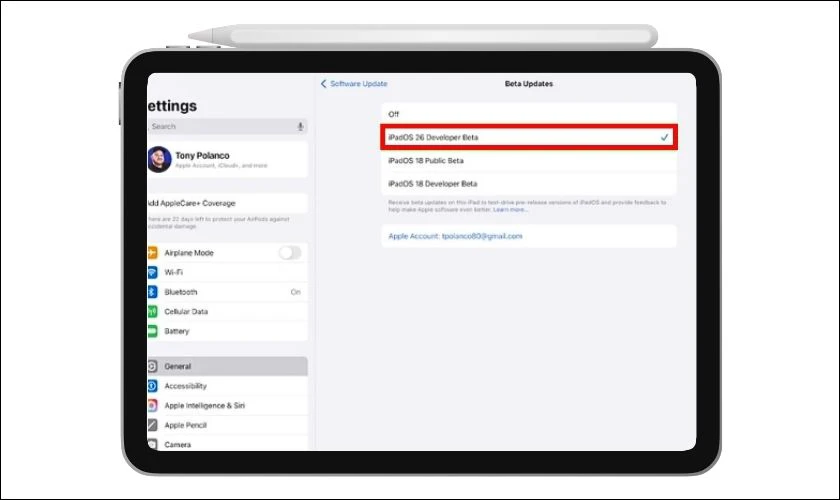840x500 pixels.
Task: Open Add AppleCare+ Coverage
Action: pos(227,203)
